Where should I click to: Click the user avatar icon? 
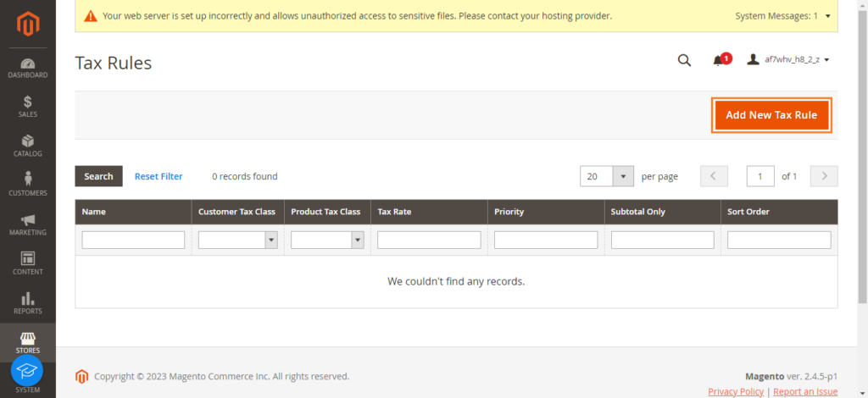(x=753, y=59)
